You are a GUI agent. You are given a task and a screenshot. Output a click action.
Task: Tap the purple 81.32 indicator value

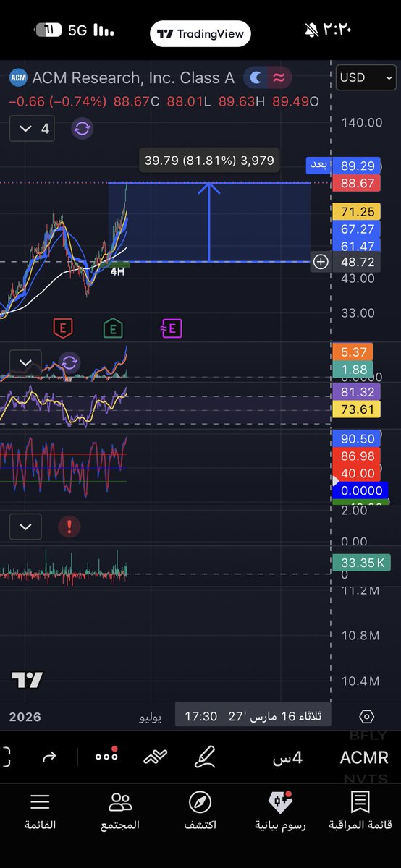(356, 392)
